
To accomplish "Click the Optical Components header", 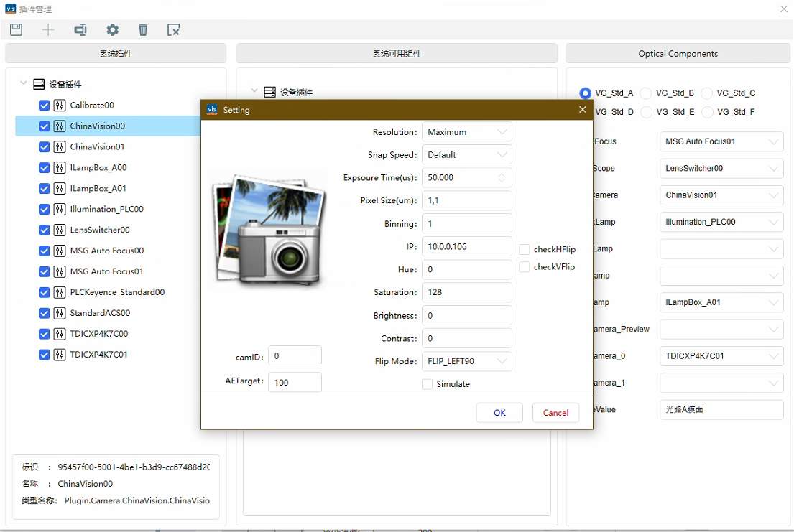I will click(678, 53).
